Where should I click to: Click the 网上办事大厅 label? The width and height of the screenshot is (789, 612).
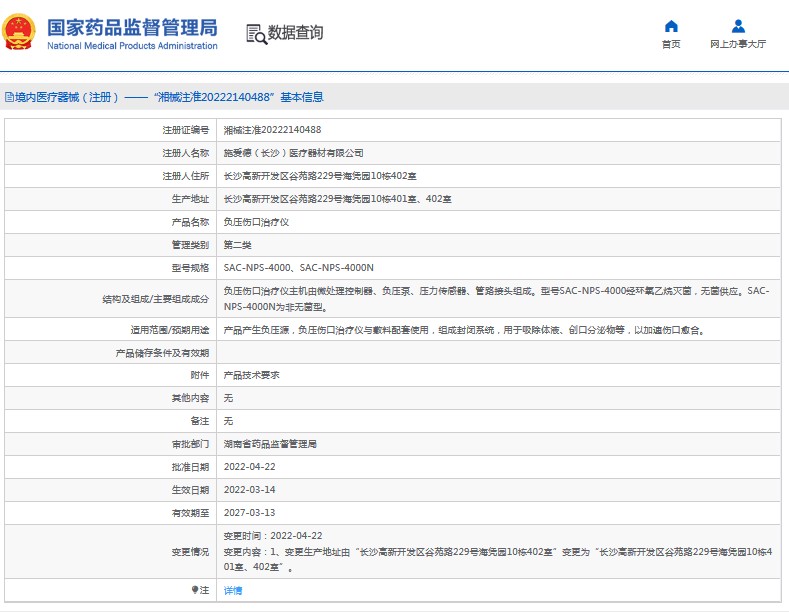pos(738,44)
